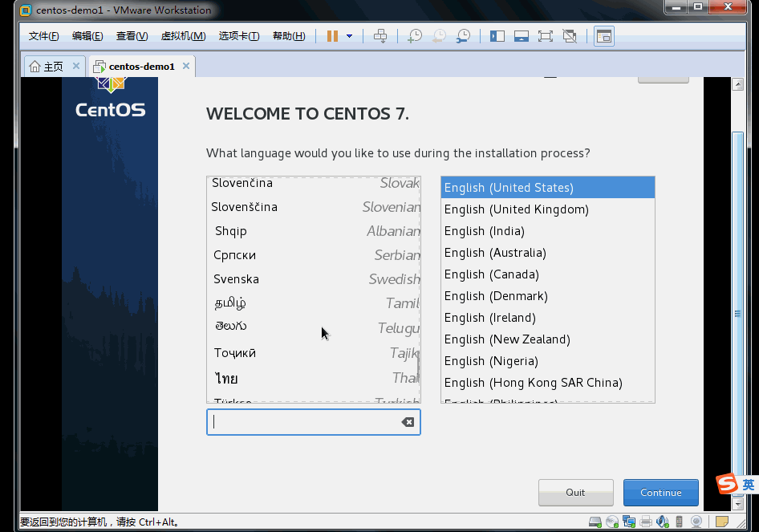Clear the language search field
The image size is (759, 532).
[x=408, y=422]
